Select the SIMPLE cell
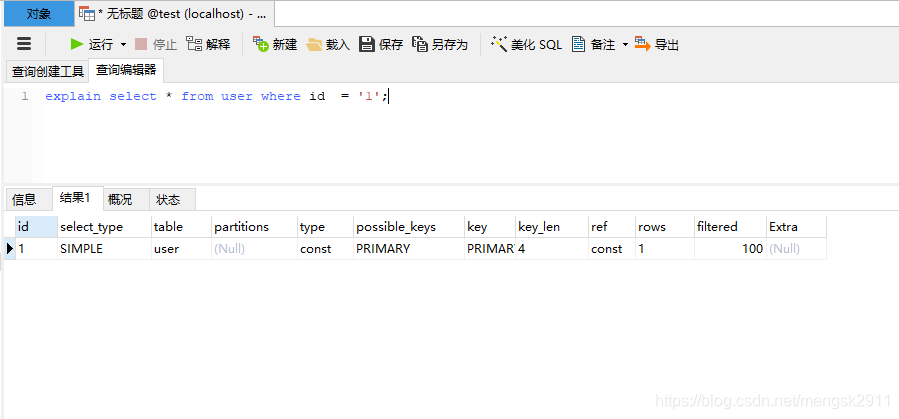 point(104,249)
